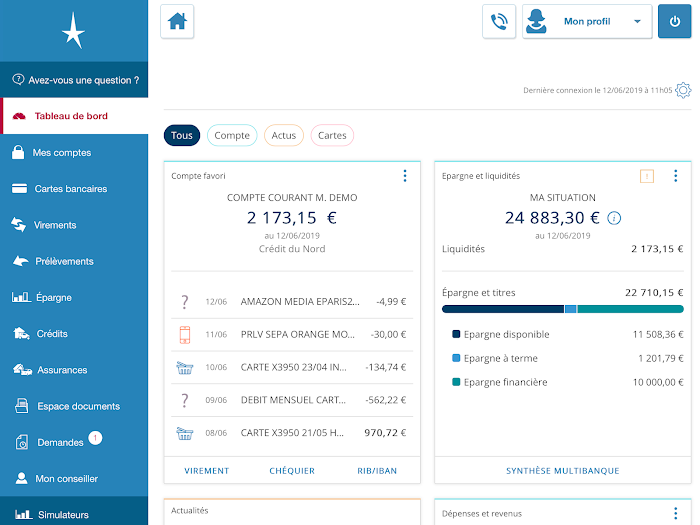Viewport: 700px width, 525px height.
Task: Click SYNTHÈSE MULTIBANQUE link
Action: [562, 470]
